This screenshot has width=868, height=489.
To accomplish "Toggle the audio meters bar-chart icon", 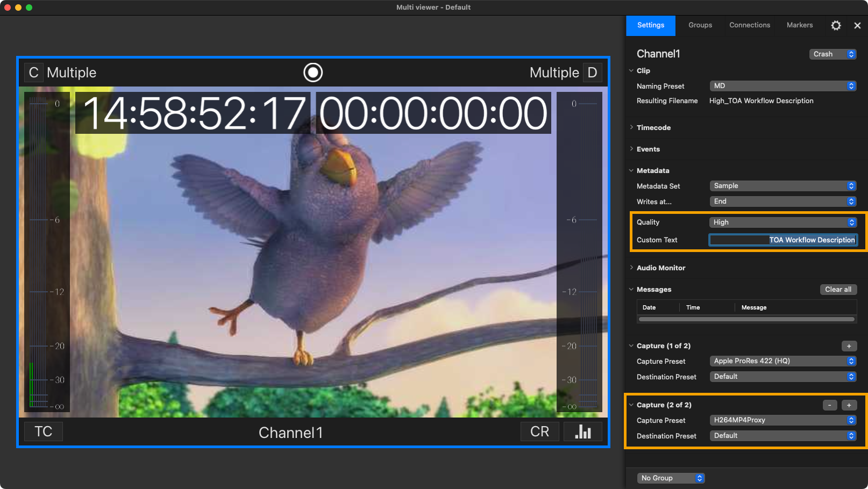I will click(583, 432).
